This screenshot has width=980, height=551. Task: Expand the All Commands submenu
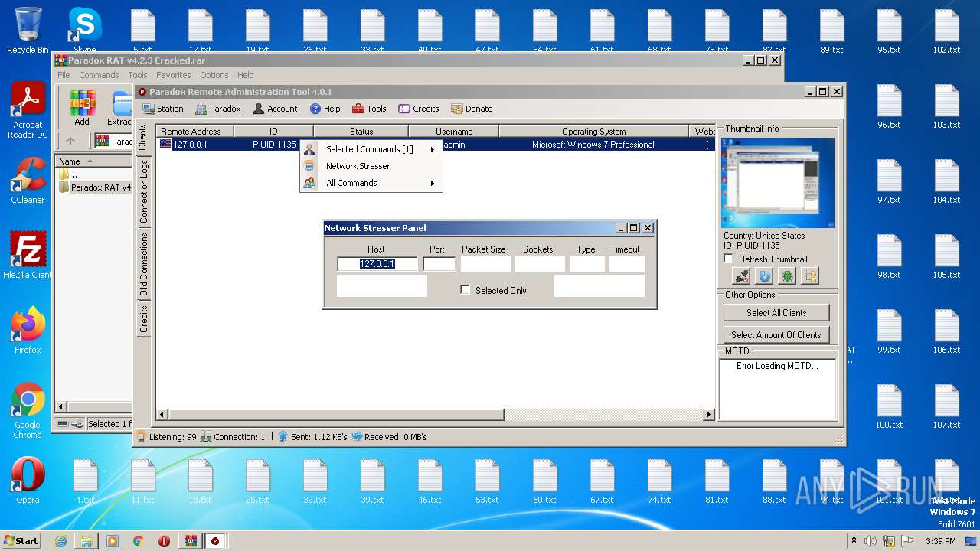[x=371, y=183]
